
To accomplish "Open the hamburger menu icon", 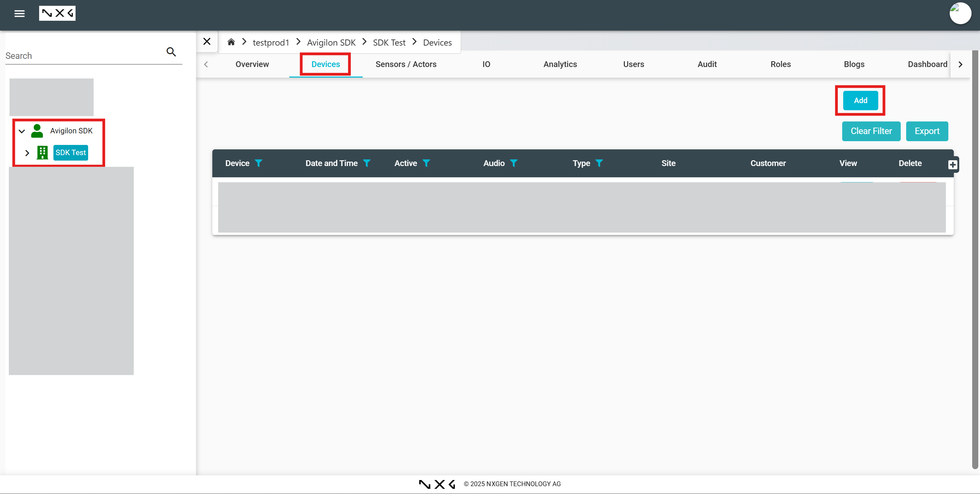I will pyautogui.click(x=19, y=14).
